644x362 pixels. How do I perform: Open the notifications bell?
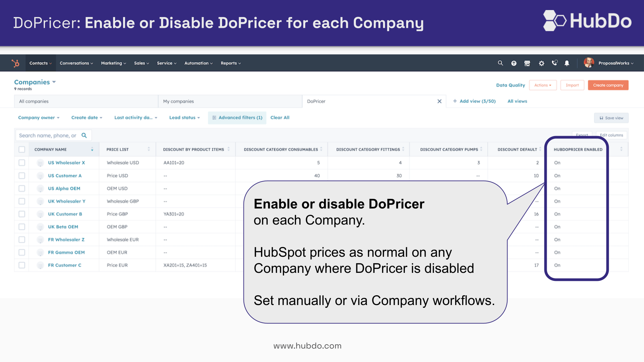coord(567,63)
